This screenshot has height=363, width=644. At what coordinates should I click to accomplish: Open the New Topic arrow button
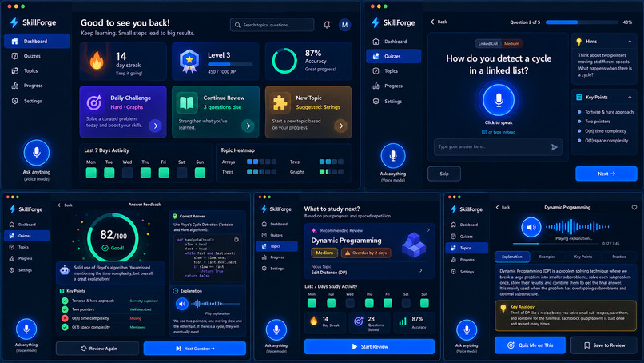pyautogui.click(x=340, y=126)
